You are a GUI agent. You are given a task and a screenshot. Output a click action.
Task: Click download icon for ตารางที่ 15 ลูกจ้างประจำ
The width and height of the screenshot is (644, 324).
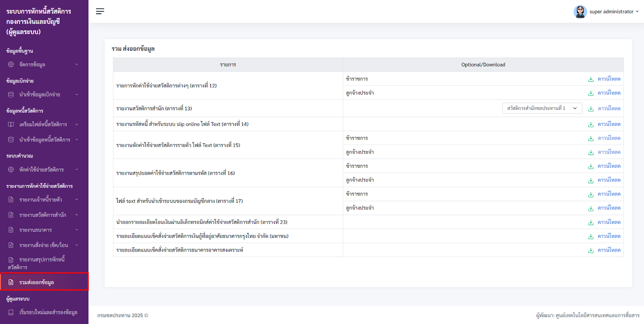(591, 153)
